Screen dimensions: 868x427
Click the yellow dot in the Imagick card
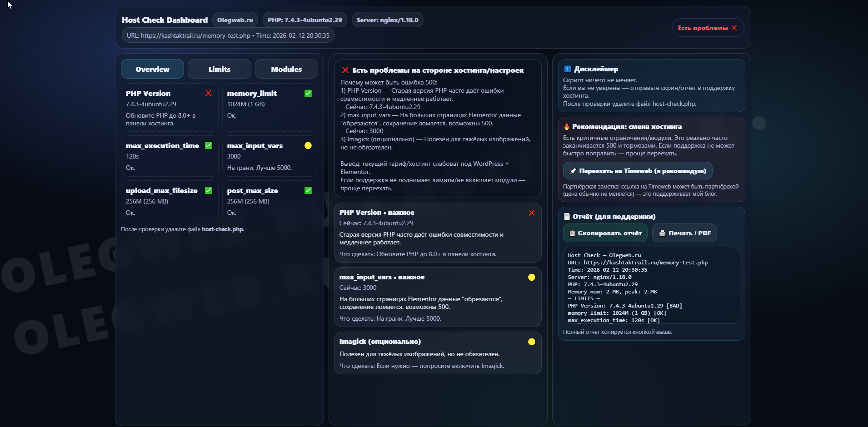(x=532, y=342)
